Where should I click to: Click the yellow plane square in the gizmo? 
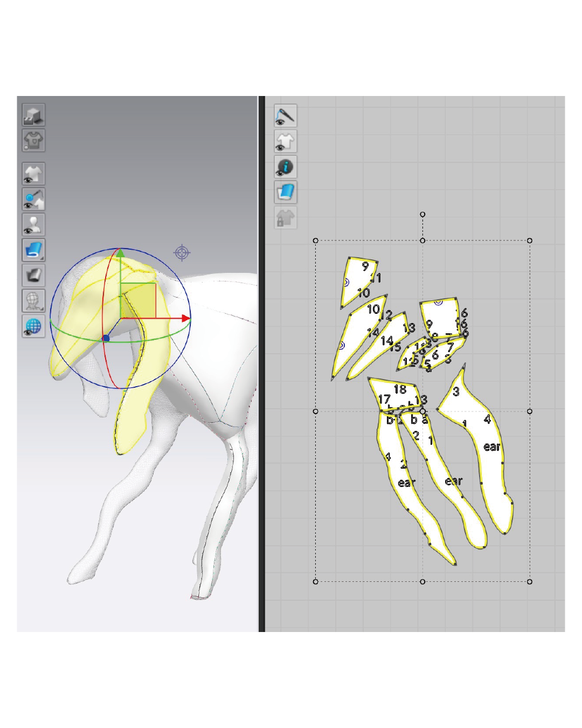[138, 300]
